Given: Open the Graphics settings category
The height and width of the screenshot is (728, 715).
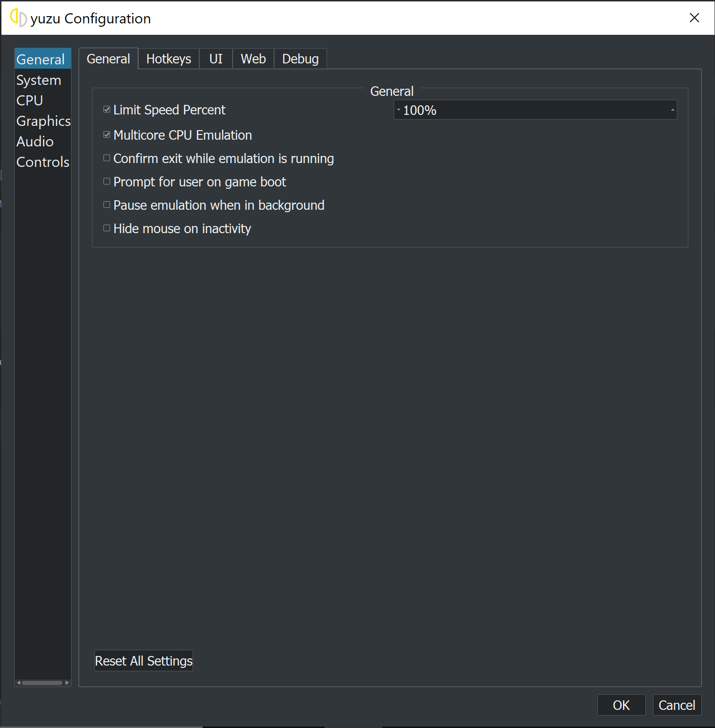Looking at the screenshot, I should (43, 121).
